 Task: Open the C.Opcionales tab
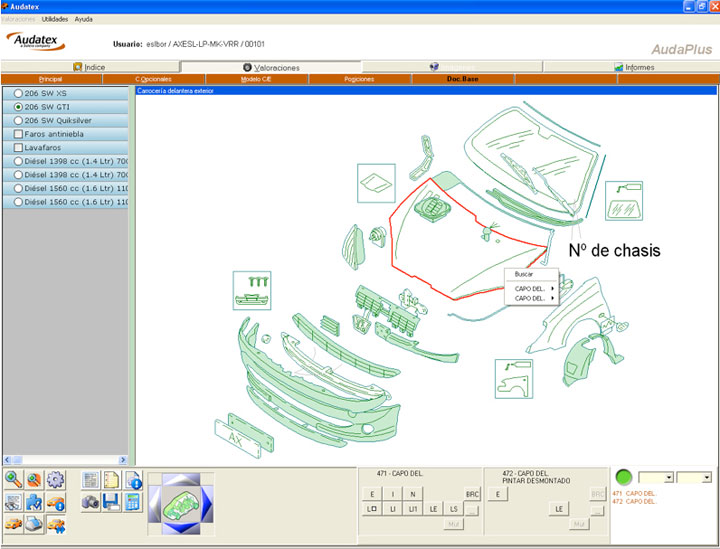tap(154, 79)
